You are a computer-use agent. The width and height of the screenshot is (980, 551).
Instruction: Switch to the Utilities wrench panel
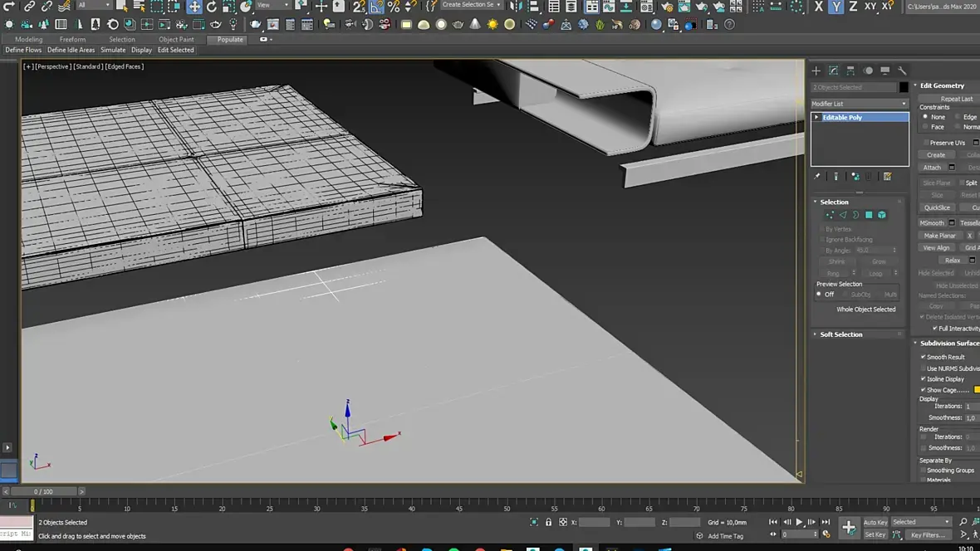point(903,71)
